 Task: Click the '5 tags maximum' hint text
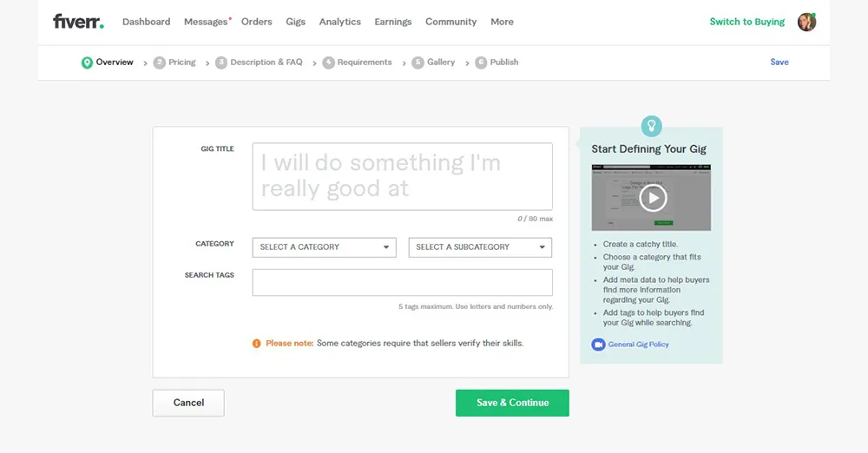[476, 307]
